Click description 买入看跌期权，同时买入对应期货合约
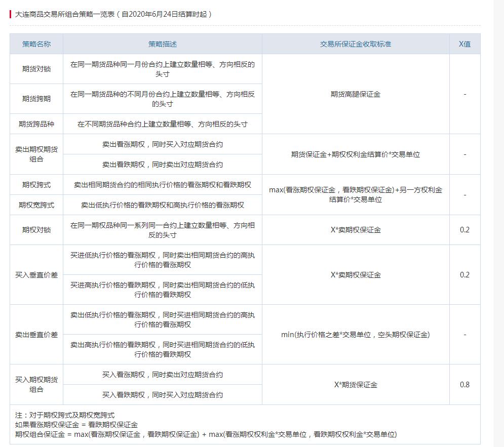504x447 pixels. (162, 395)
